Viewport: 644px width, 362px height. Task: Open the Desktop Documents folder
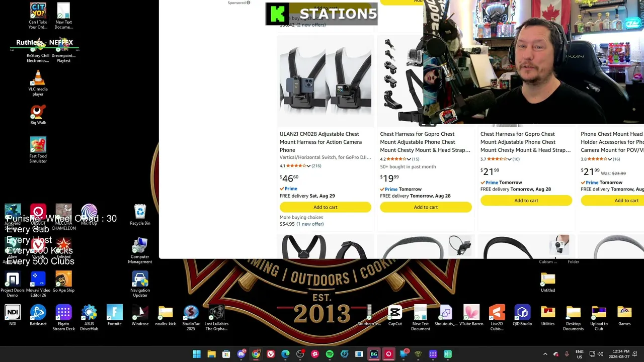point(573,318)
